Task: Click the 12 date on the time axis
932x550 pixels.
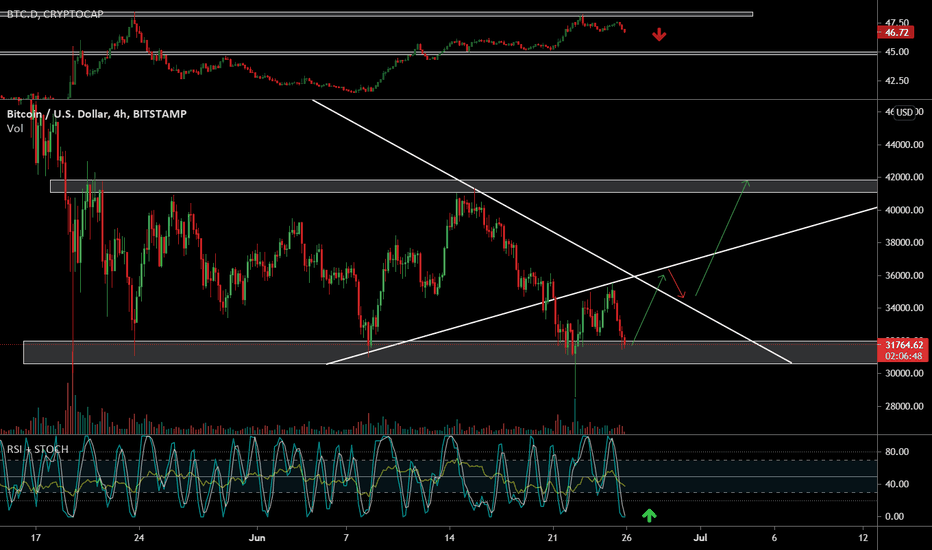Action: [863, 538]
